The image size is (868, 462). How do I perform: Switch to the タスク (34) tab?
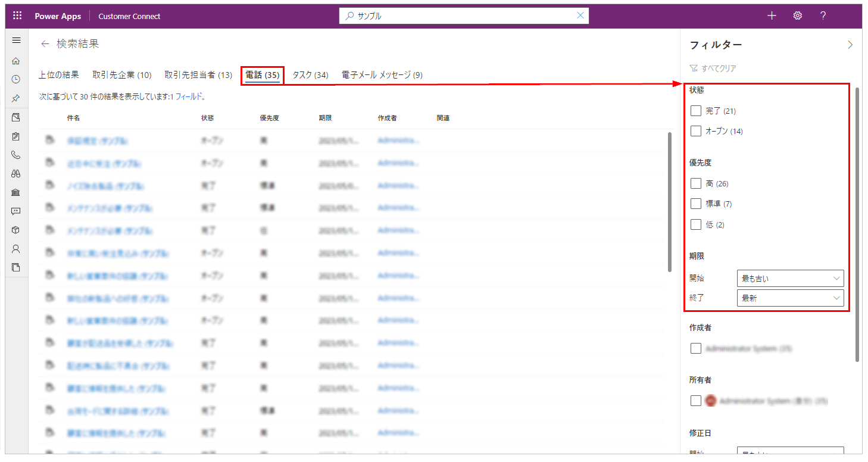pos(310,75)
